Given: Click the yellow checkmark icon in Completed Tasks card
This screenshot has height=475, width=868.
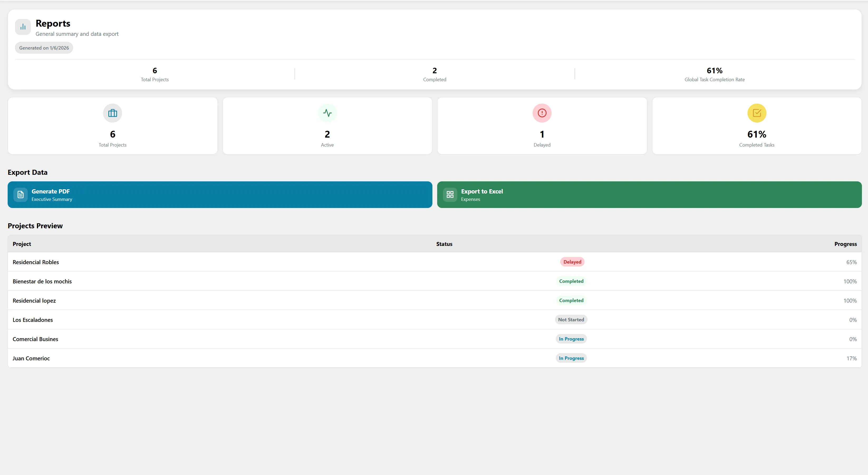Looking at the screenshot, I should point(757,113).
